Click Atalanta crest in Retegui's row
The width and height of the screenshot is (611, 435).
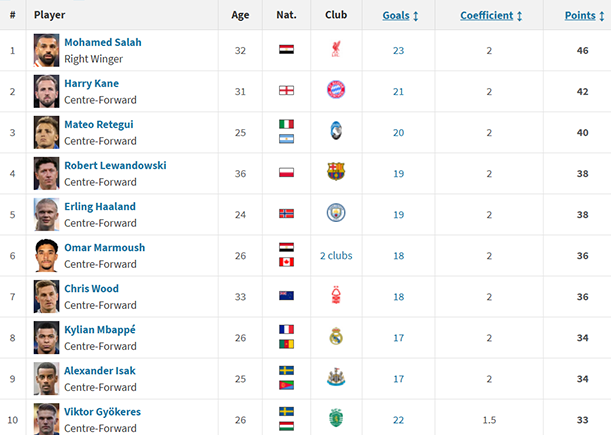coord(336,131)
